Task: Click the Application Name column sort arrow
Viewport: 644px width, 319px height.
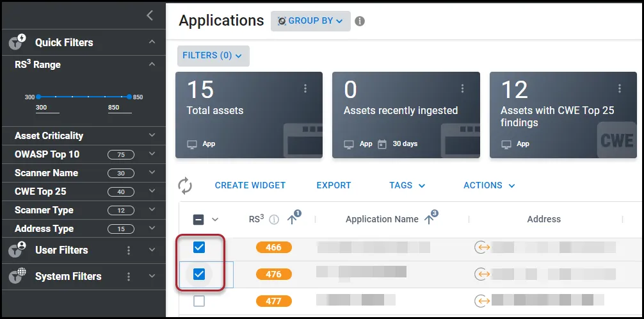Action: point(429,220)
